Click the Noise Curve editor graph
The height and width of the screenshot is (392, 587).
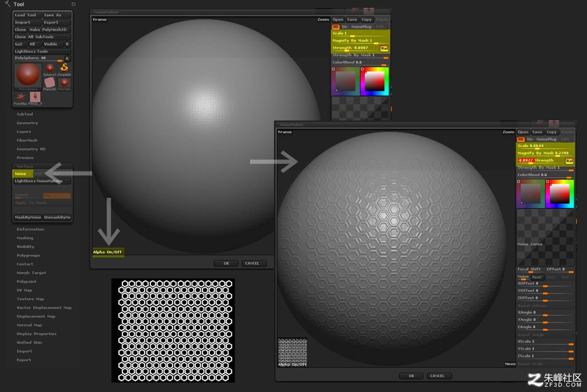click(x=545, y=237)
